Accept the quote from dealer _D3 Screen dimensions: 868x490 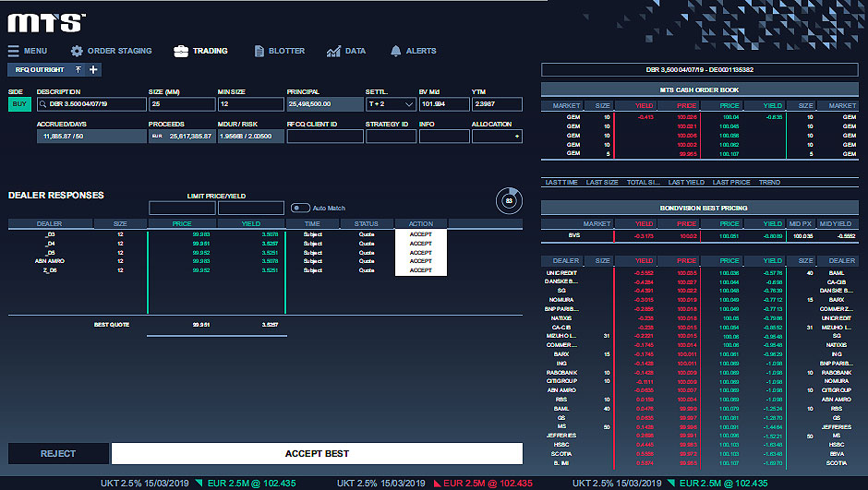coord(421,234)
